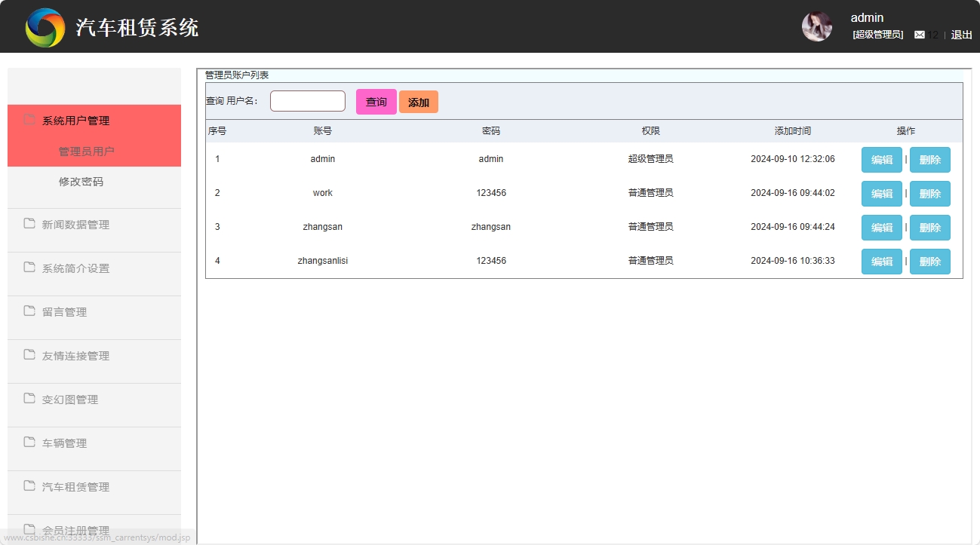This screenshot has width=980, height=545.
Task: Click 删除 for user zhangsanlisi
Action: 929,261
